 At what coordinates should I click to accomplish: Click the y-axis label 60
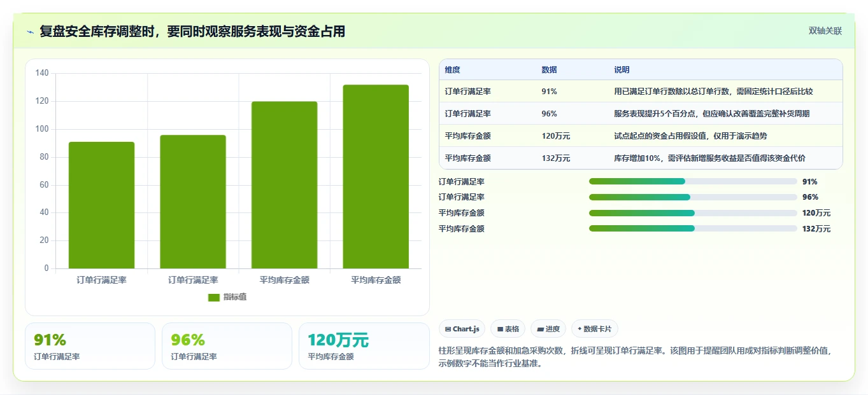(x=45, y=185)
